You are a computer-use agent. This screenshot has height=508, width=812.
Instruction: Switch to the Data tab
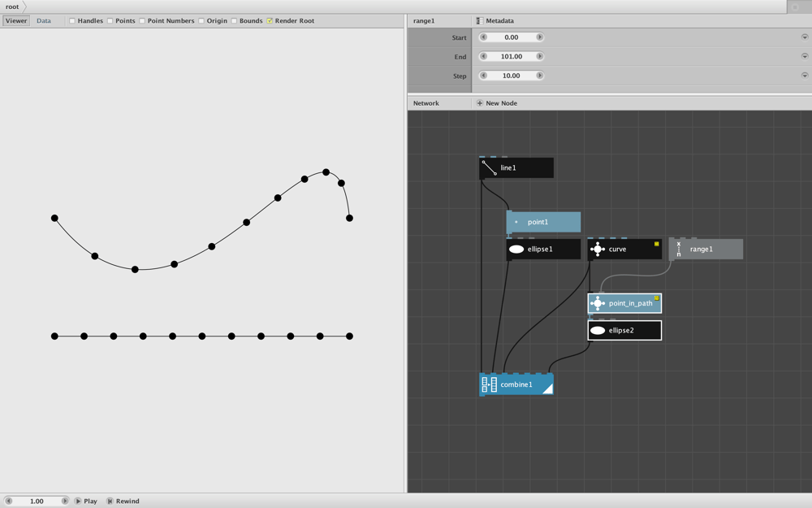(x=44, y=21)
